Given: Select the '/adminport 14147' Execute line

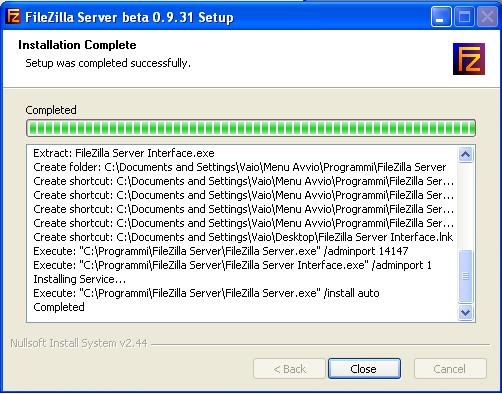Looking at the screenshot, I should pos(221,251).
